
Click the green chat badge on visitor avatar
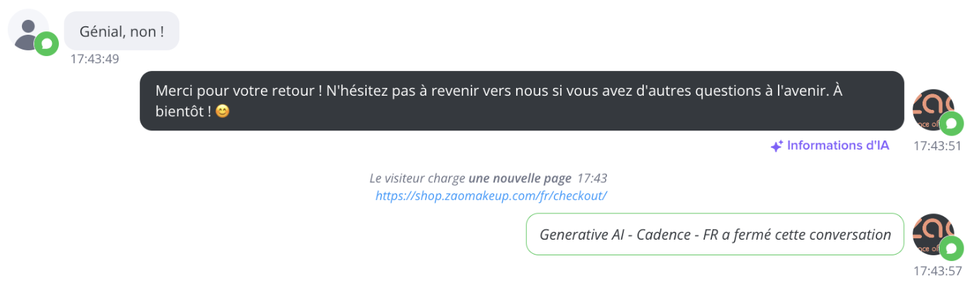[x=47, y=44]
